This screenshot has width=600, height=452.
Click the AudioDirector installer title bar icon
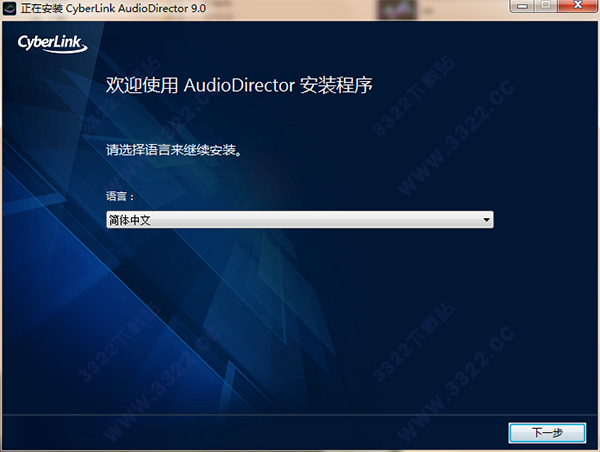[x=10, y=8]
